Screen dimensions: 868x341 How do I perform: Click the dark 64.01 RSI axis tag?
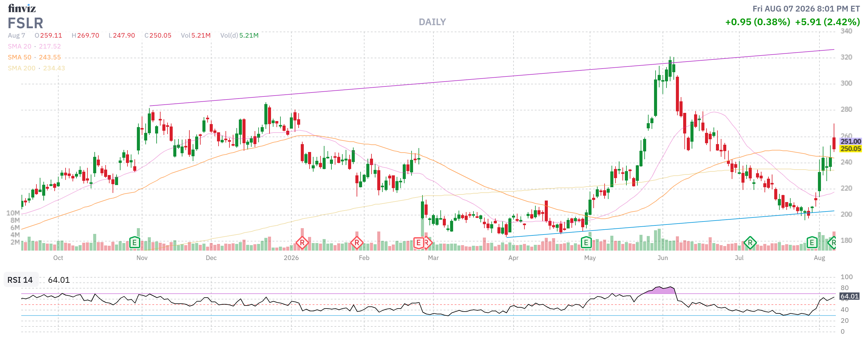tap(849, 296)
